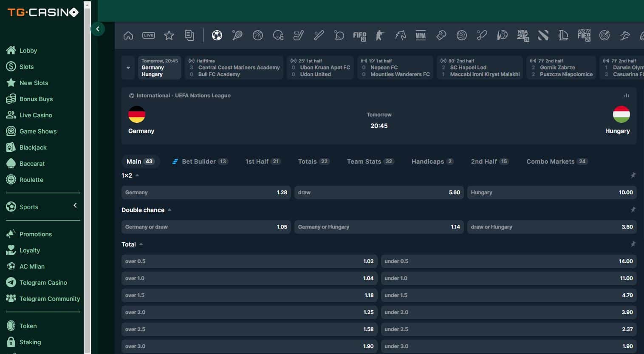Open SC Hapoel Lod live match
The image size is (644, 354).
point(480,68)
